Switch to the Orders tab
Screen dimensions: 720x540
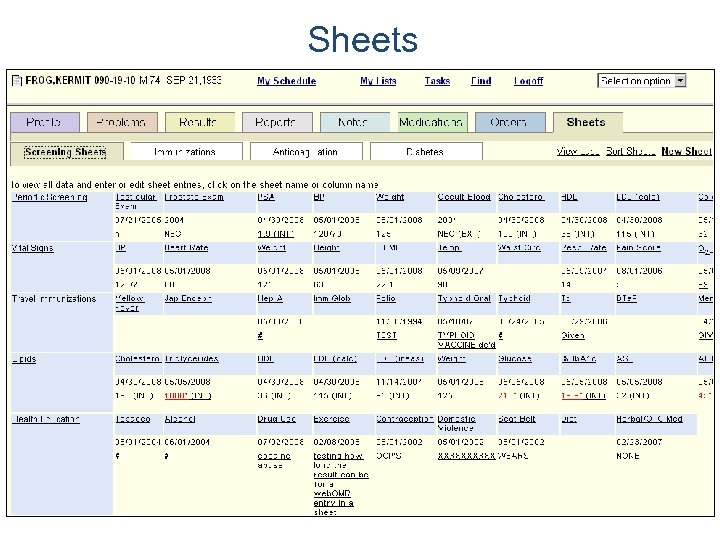pyautogui.click(x=510, y=122)
